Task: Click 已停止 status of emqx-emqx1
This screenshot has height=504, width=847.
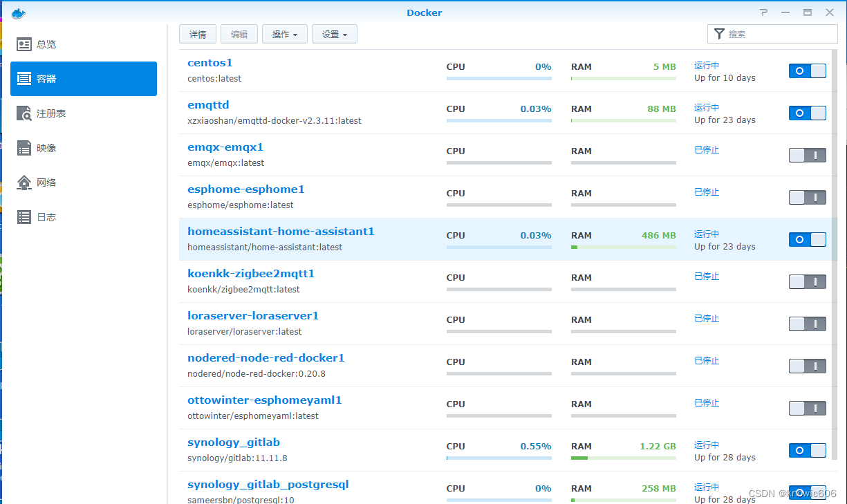Action: click(x=707, y=150)
